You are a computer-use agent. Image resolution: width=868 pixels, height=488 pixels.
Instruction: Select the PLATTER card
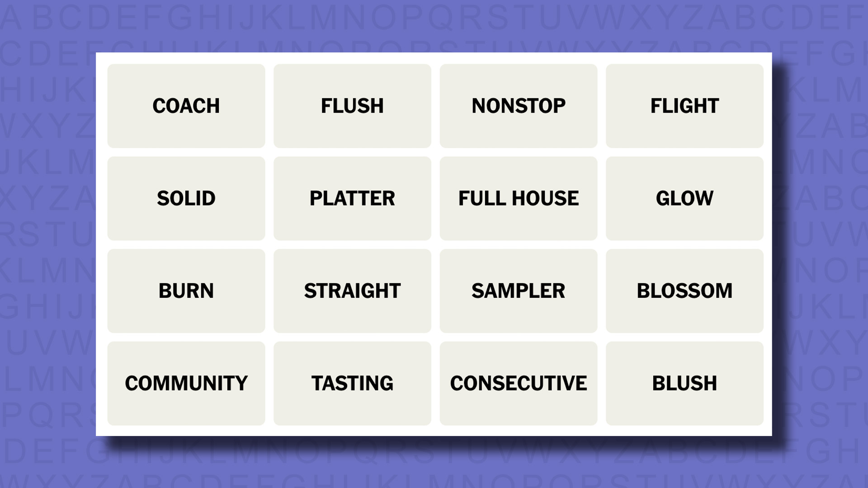coord(351,198)
